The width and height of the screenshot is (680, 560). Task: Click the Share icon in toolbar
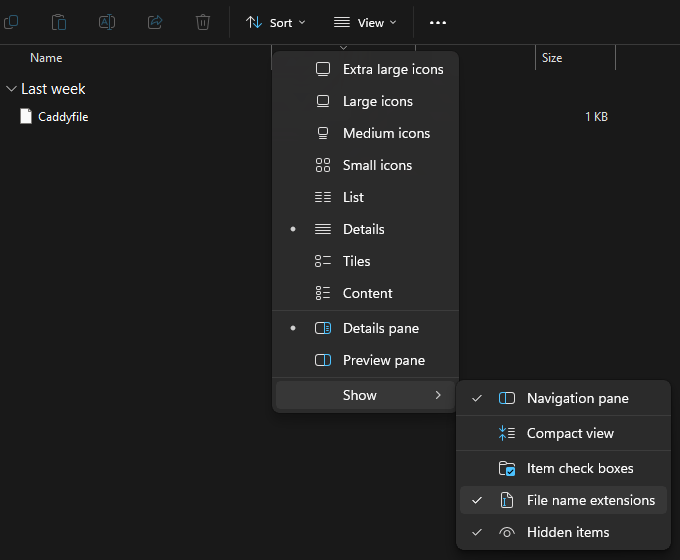(x=155, y=22)
